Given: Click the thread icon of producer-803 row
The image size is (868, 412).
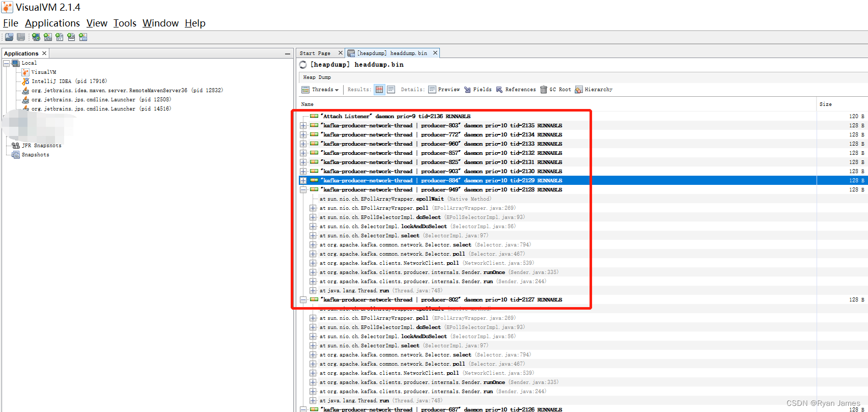Looking at the screenshot, I should click(314, 125).
